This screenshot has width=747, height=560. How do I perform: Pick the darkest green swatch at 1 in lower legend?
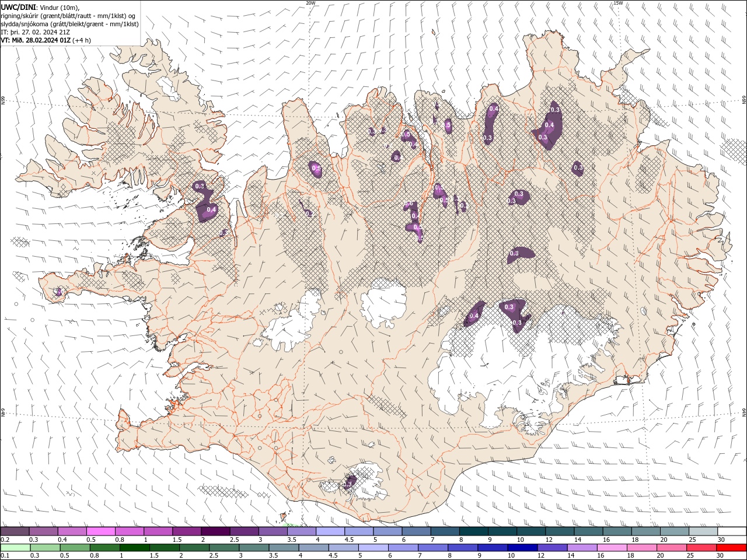point(134,548)
